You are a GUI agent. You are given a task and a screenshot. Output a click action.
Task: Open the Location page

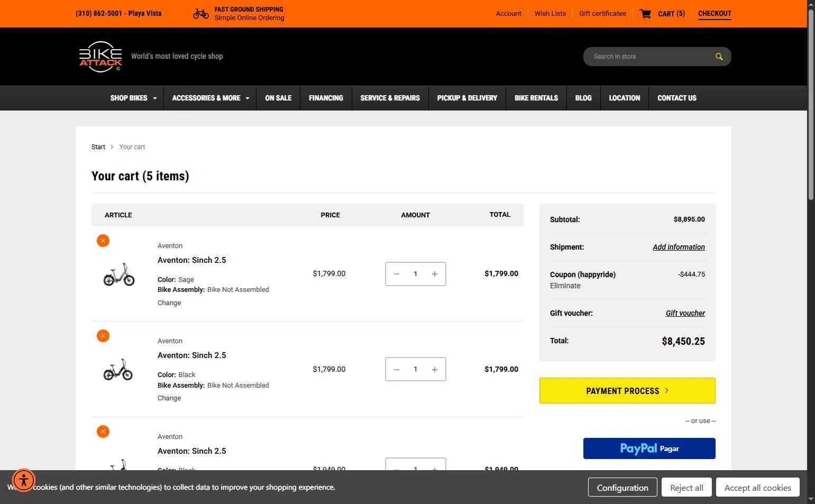pyautogui.click(x=625, y=98)
